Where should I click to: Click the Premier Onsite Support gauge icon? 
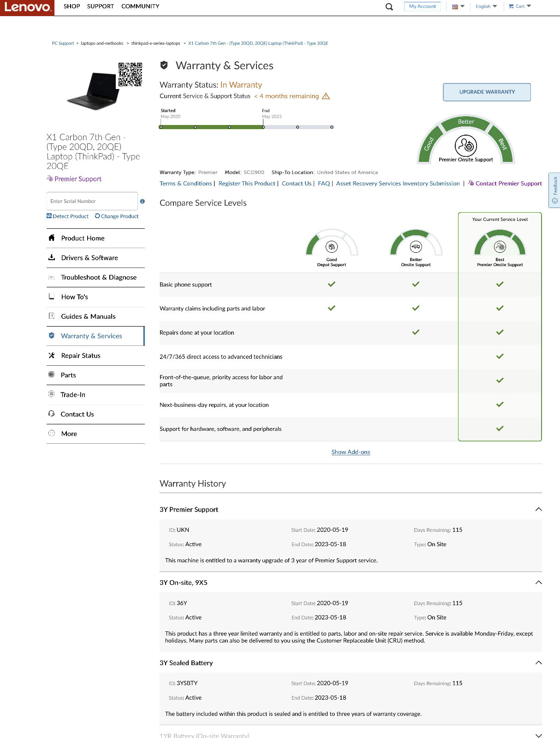coord(466,146)
